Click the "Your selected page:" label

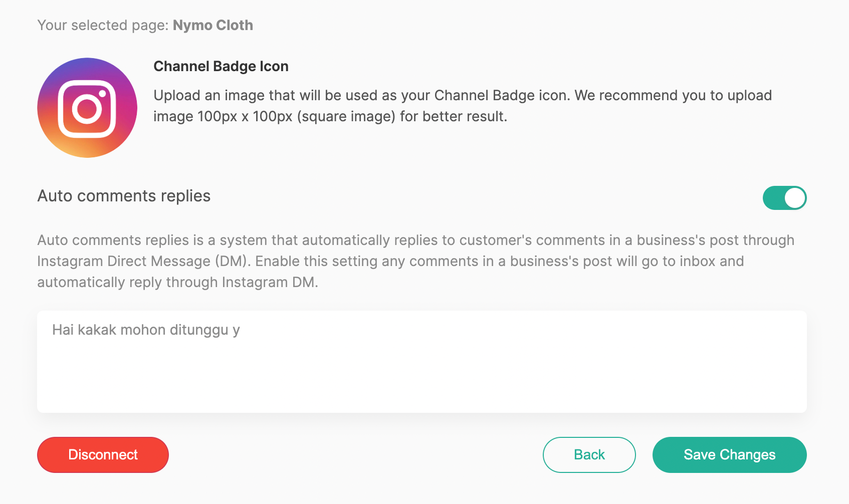tap(103, 25)
